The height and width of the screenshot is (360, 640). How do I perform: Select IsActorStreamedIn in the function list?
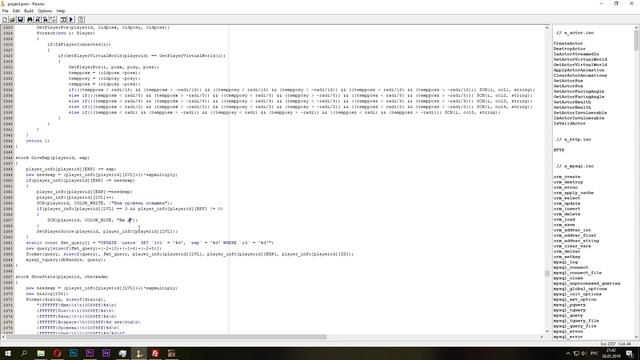(x=576, y=54)
